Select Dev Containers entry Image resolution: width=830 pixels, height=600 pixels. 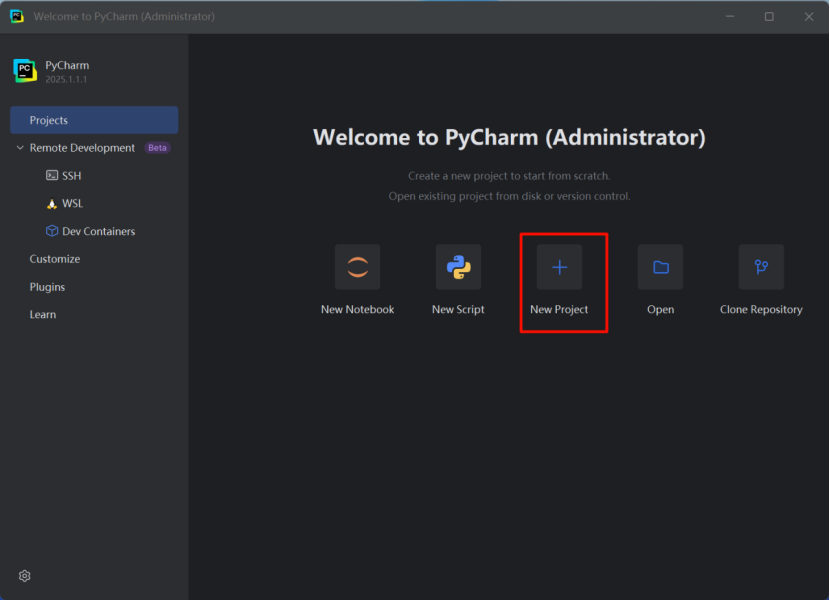98,231
